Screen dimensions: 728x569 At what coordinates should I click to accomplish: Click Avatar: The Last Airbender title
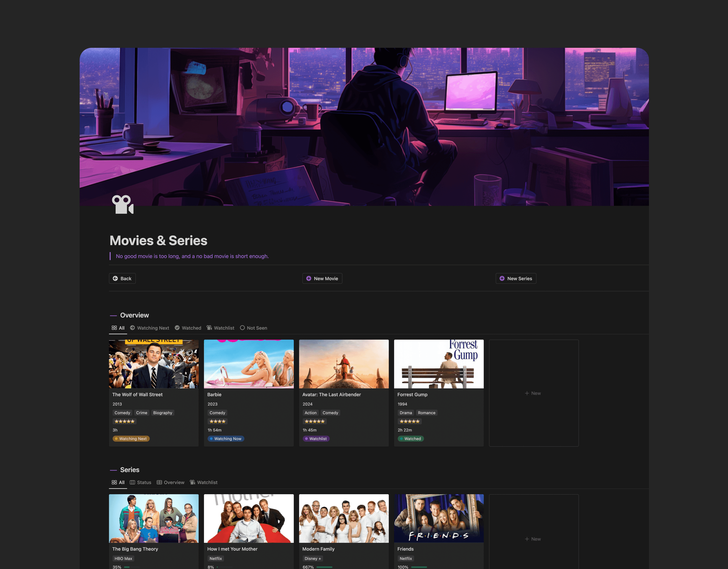click(x=331, y=395)
